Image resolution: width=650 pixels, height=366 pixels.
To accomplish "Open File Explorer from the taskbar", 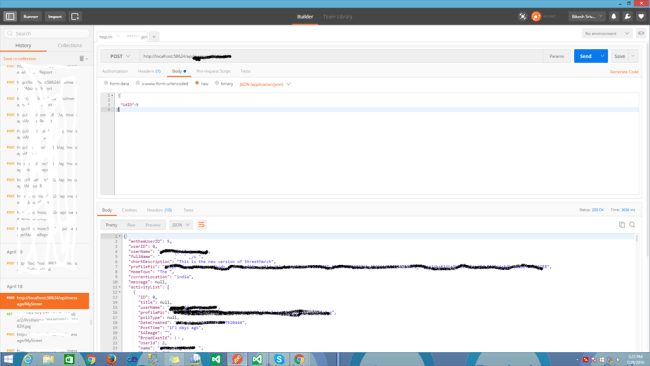I will (x=49, y=359).
